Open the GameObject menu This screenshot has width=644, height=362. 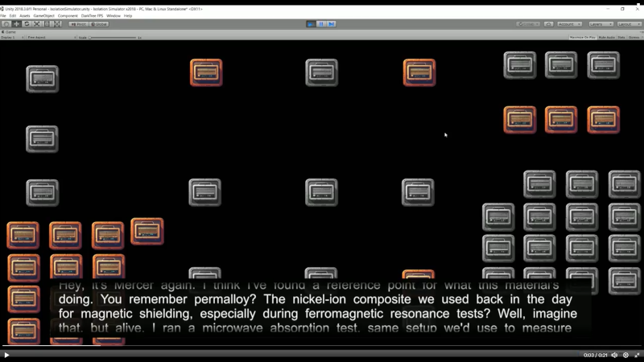click(x=43, y=15)
